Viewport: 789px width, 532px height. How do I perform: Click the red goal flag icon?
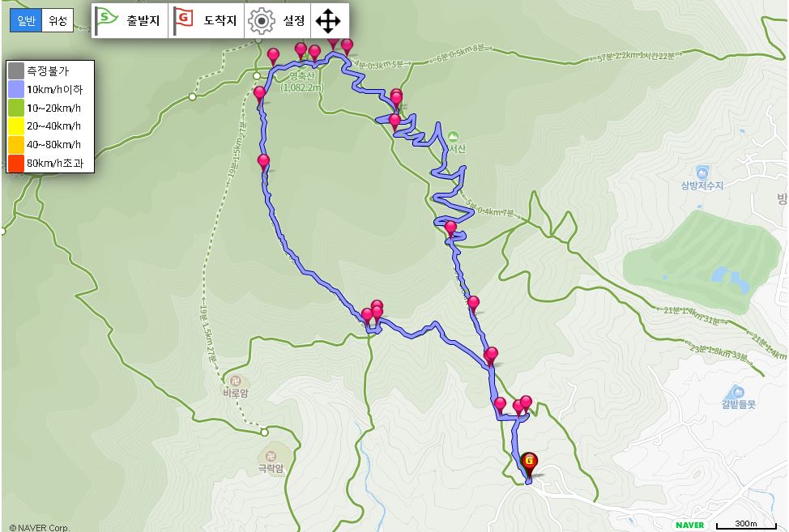point(183,20)
